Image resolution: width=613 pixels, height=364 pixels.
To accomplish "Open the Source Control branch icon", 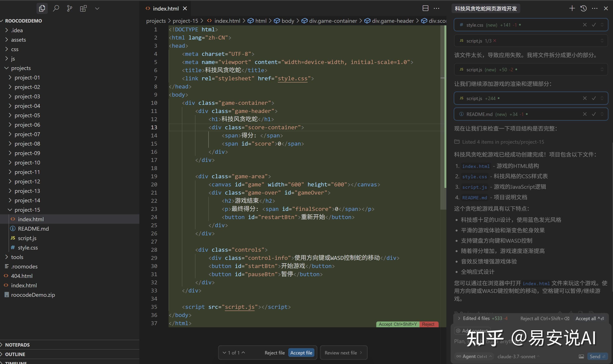I will [x=70, y=8].
